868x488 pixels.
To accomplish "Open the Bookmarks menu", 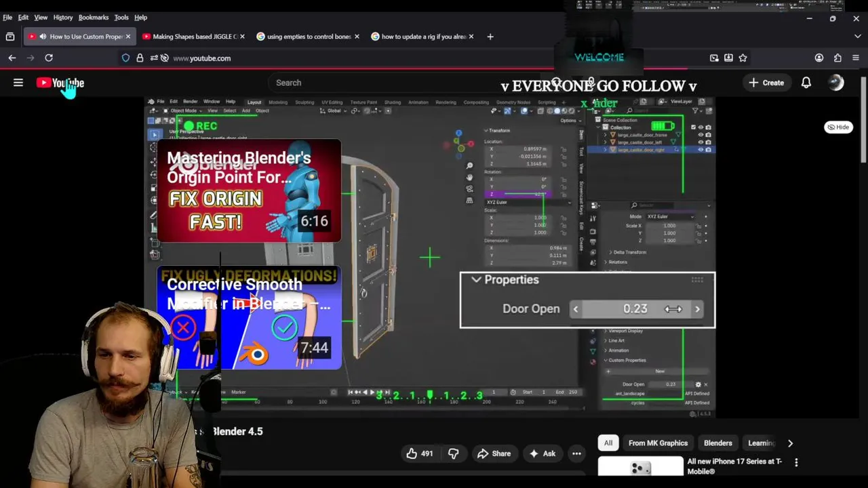I will (94, 18).
